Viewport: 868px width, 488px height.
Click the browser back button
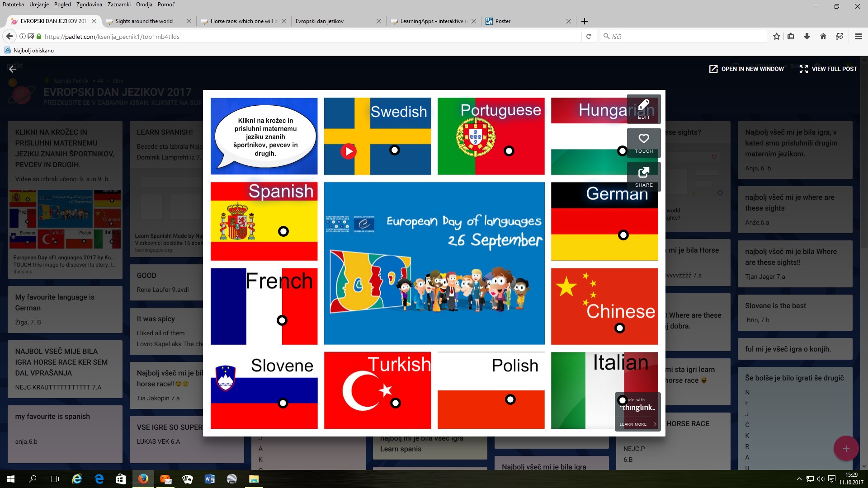coord(9,36)
